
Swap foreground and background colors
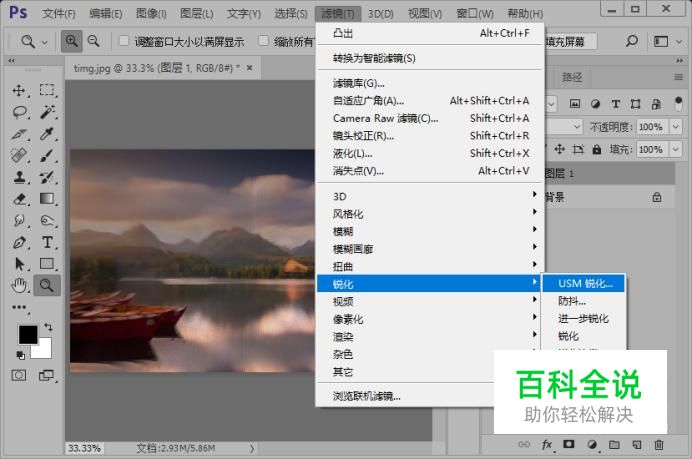[48, 327]
